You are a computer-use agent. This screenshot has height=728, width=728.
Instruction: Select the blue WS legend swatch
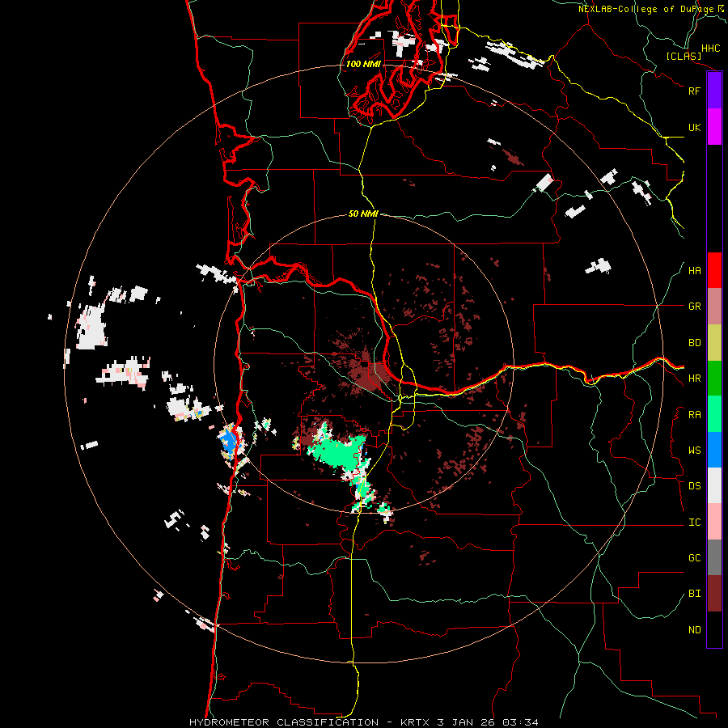[x=714, y=450]
